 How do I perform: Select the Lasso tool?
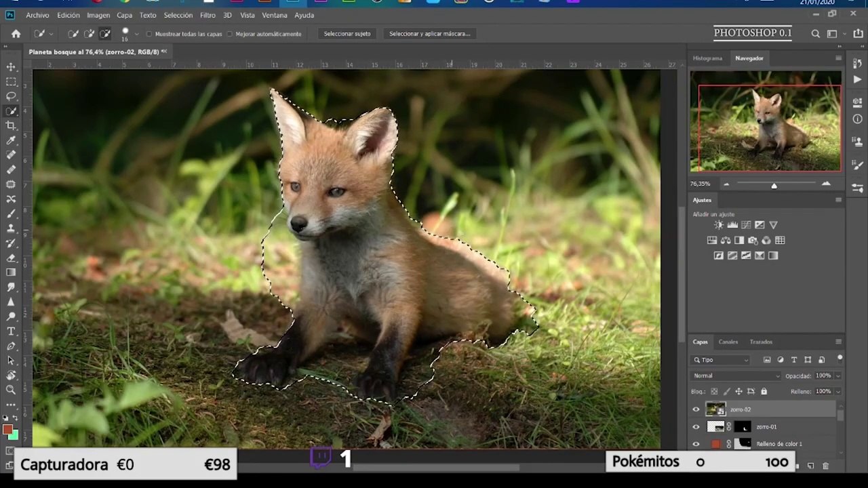point(11,96)
